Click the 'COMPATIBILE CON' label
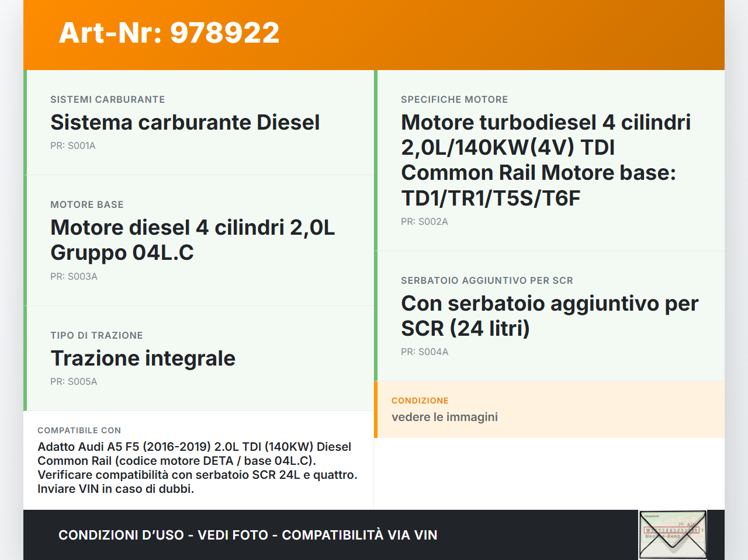The height and width of the screenshot is (560, 748). 79,430
